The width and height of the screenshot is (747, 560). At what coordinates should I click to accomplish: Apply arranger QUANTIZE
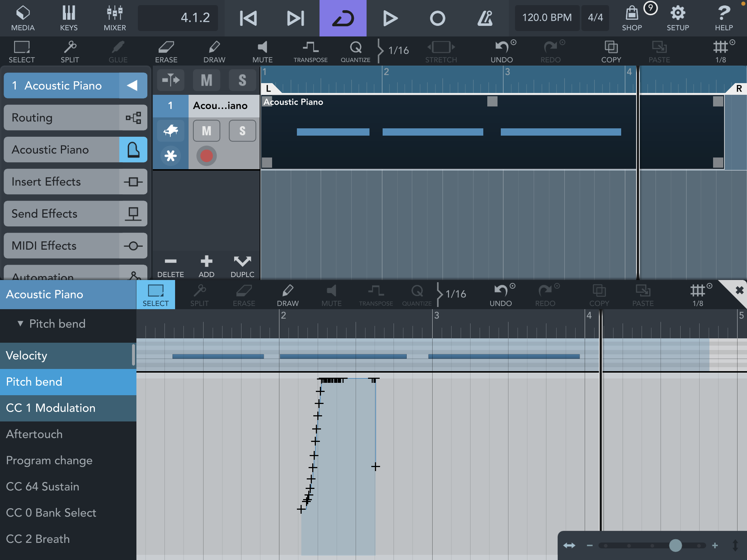[x=356, y=52]
